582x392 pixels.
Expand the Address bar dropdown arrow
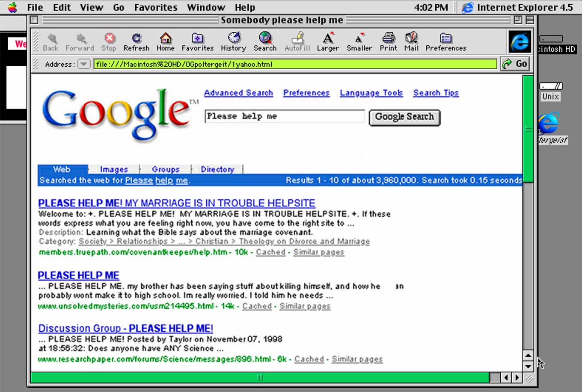83,64
